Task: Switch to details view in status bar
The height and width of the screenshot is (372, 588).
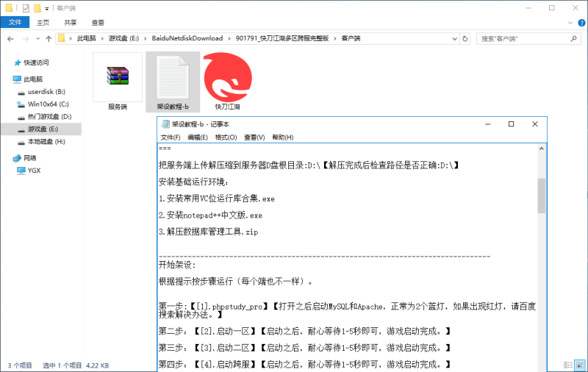Action: [568, 365]
